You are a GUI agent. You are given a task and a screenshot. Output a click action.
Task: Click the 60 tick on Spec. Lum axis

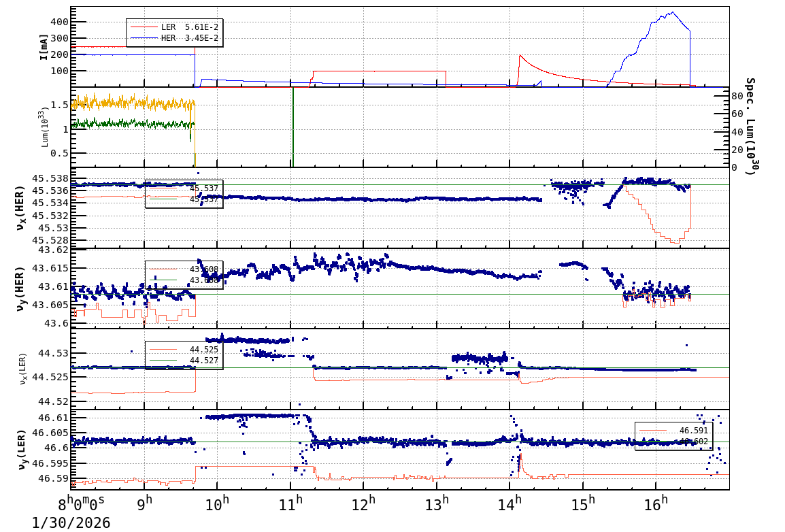point(737,114)
